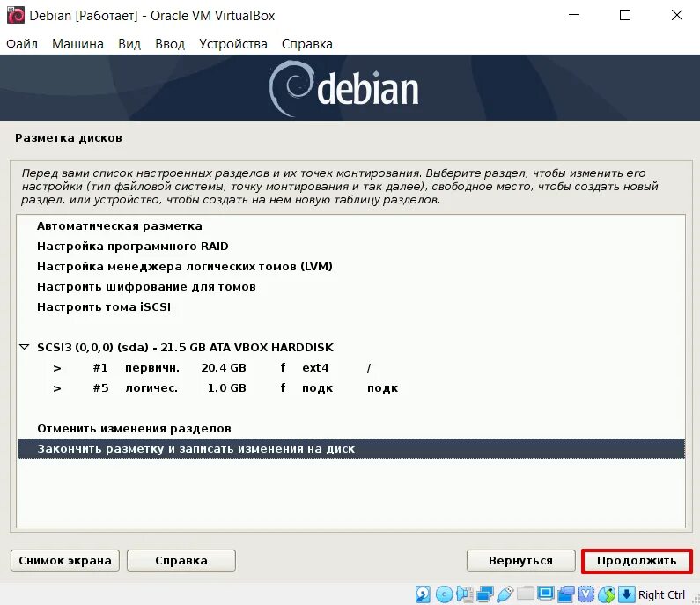Open the Файл menu
The width and height of the screenshot is (700, 605).
(22, 44)
